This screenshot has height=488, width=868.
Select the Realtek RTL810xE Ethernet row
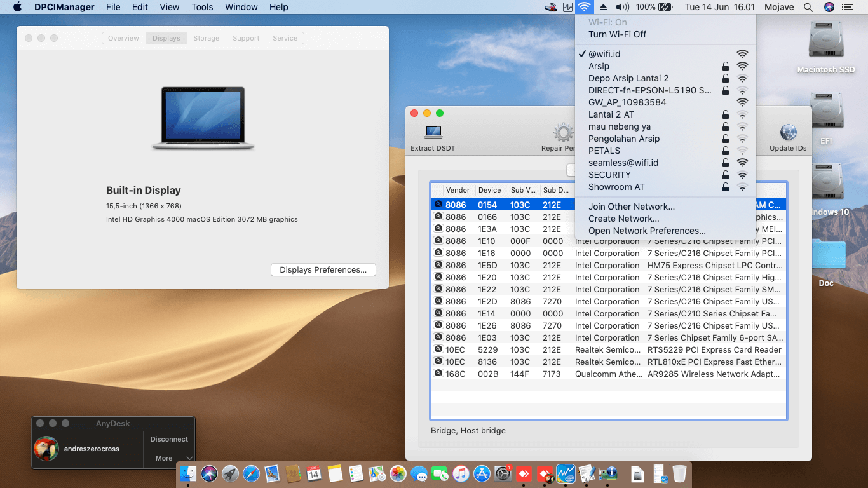coord(608,362)
